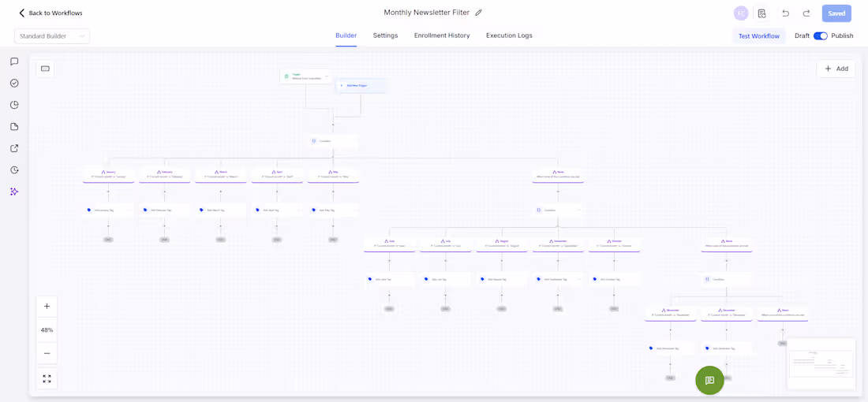
Task: Click the top Condition node icon
Action: (x=314, y=141)
